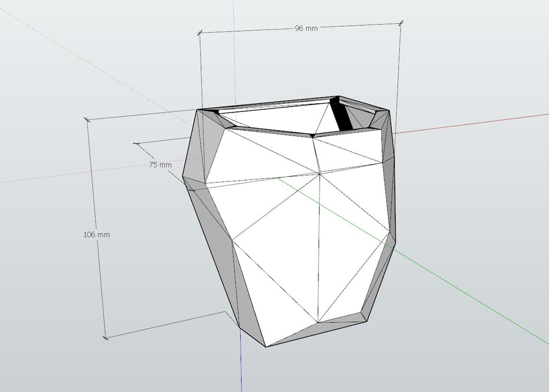Click the 106 mm dimension label
The width and height of the screenshot is (549, 392).
tap(97, 235)
